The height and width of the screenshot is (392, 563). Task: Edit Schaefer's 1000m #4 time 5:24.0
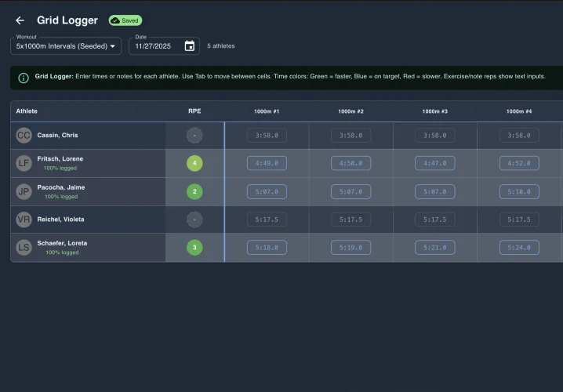[519, 247]
